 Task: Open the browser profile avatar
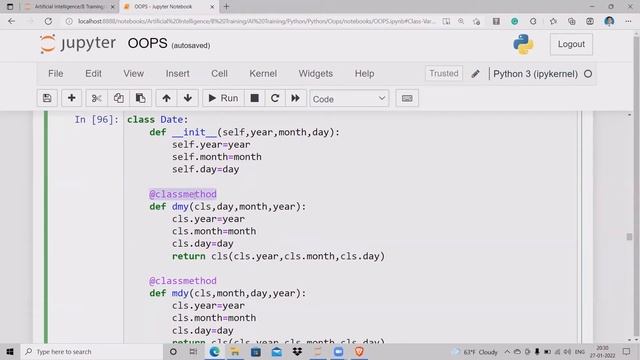pos(609,21)
